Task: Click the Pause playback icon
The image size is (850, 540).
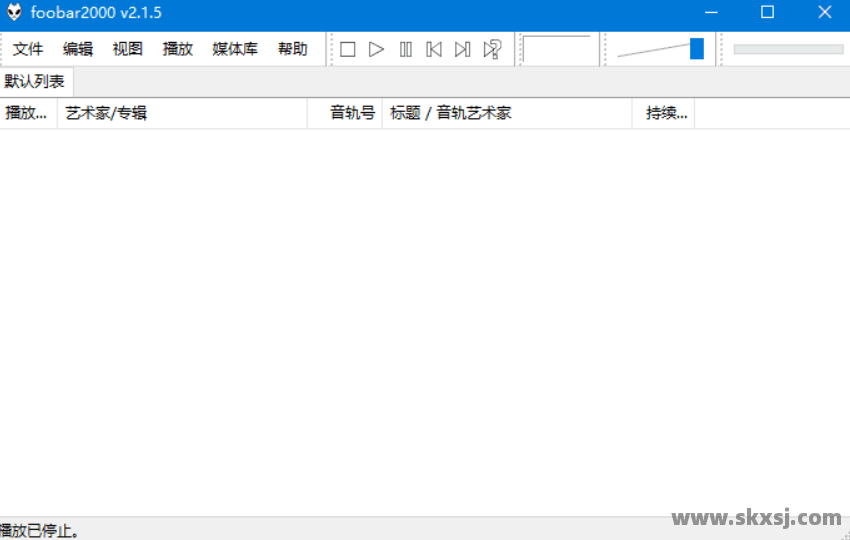Action: coord(405,49)
